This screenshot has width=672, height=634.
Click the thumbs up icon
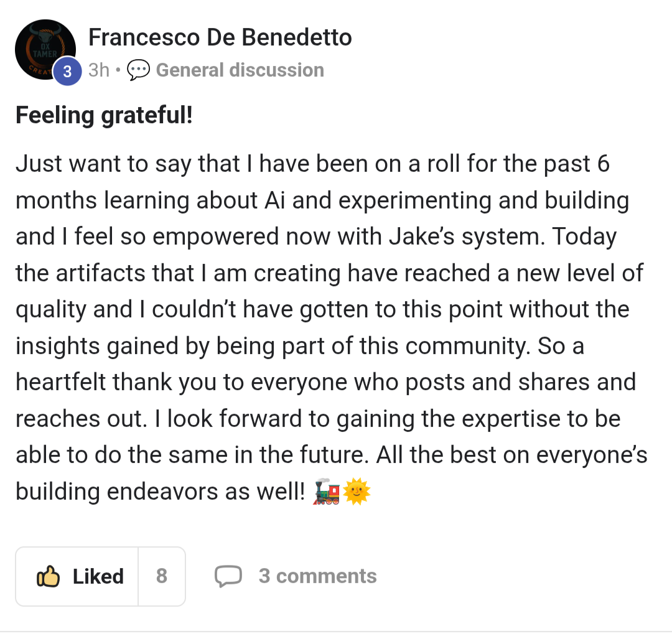(48, 576)
